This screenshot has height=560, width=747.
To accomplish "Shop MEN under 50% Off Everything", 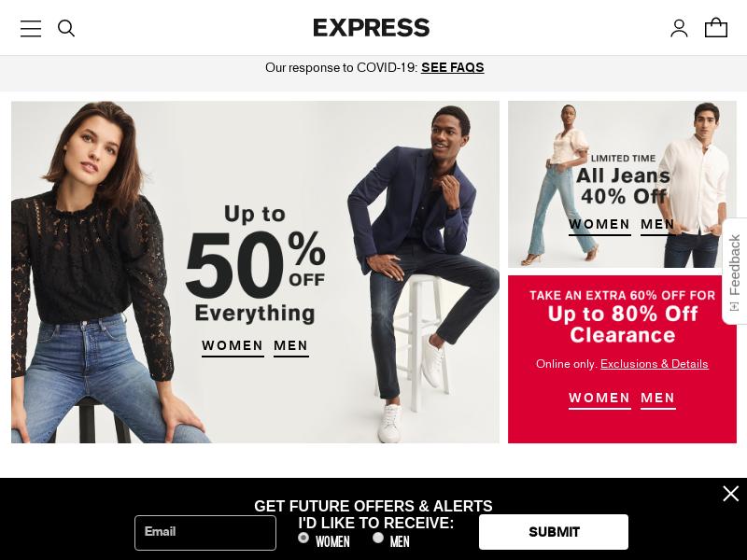I will [x=291, y=346].
